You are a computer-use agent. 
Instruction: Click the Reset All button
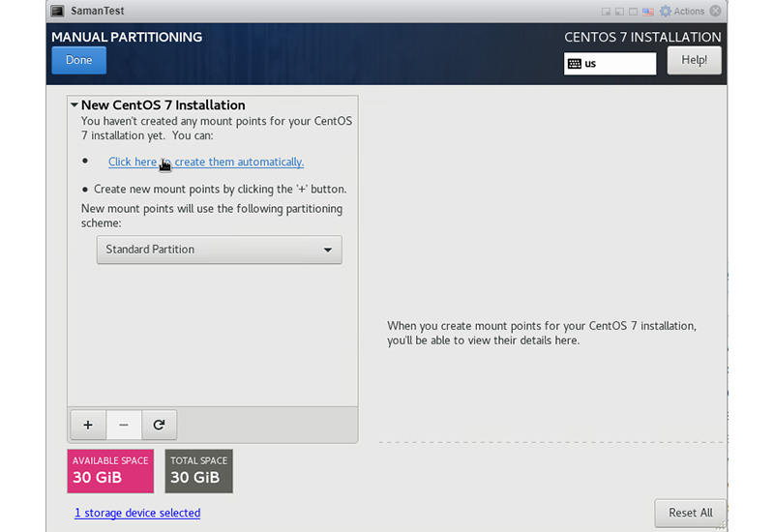coord(690,513)
